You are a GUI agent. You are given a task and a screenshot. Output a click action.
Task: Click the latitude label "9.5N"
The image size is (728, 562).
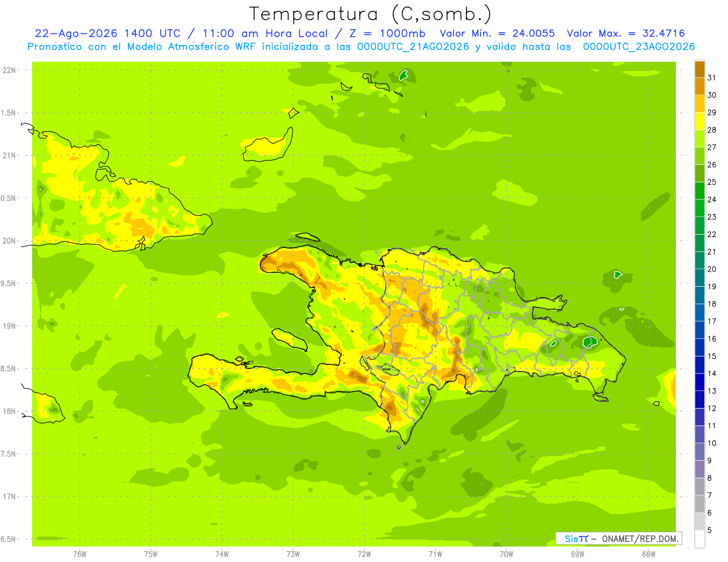click(x=9, y=284)
